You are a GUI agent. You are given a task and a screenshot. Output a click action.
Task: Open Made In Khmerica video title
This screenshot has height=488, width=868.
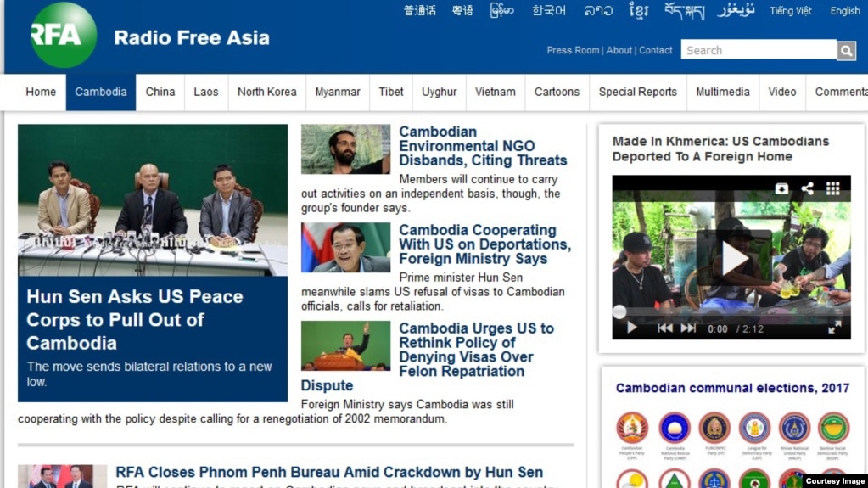(x=720, y=149)
